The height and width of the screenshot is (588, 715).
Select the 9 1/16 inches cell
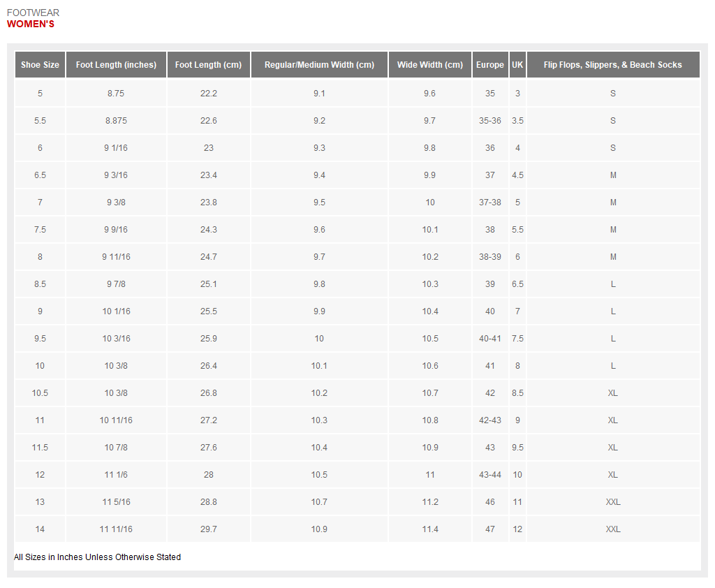pyautogui.click(x=116, y=148)
